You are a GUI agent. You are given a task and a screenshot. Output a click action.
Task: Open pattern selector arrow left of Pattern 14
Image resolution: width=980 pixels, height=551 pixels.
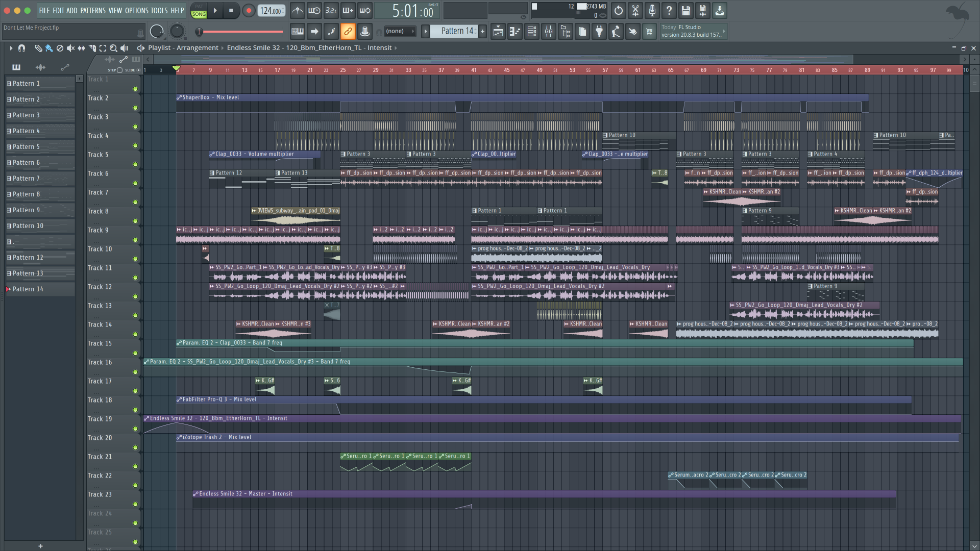click(425, 31)
